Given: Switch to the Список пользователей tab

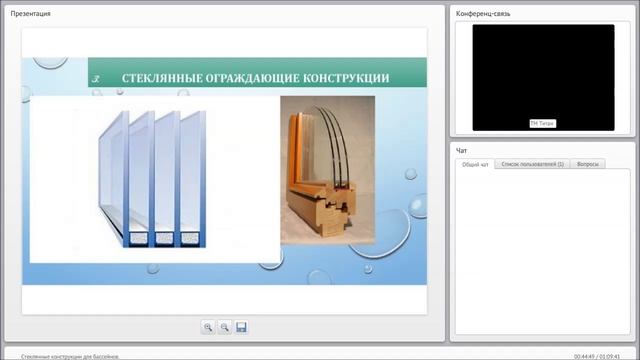Looking at the screenshot, I should click(532, 164).
